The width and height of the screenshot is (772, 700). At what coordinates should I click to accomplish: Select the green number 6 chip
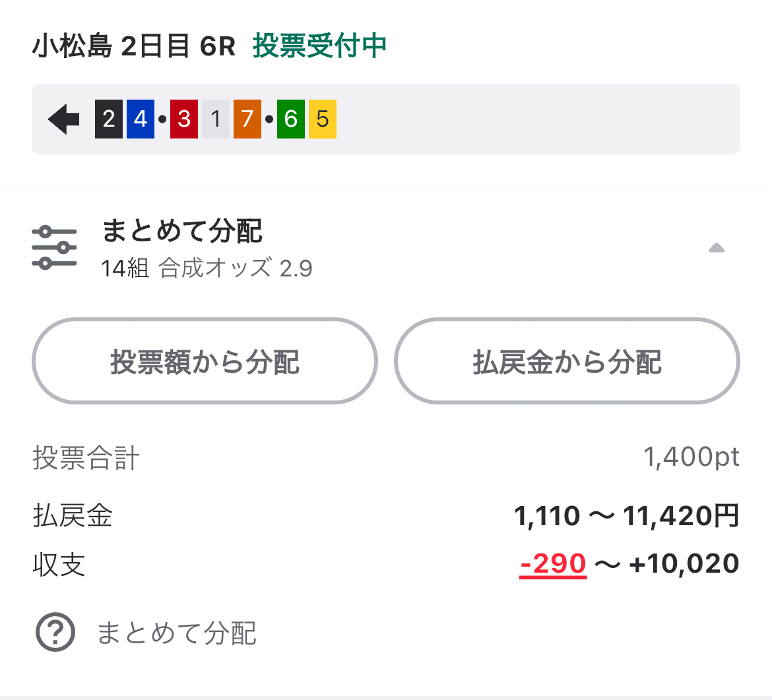[x=289, y=119]
